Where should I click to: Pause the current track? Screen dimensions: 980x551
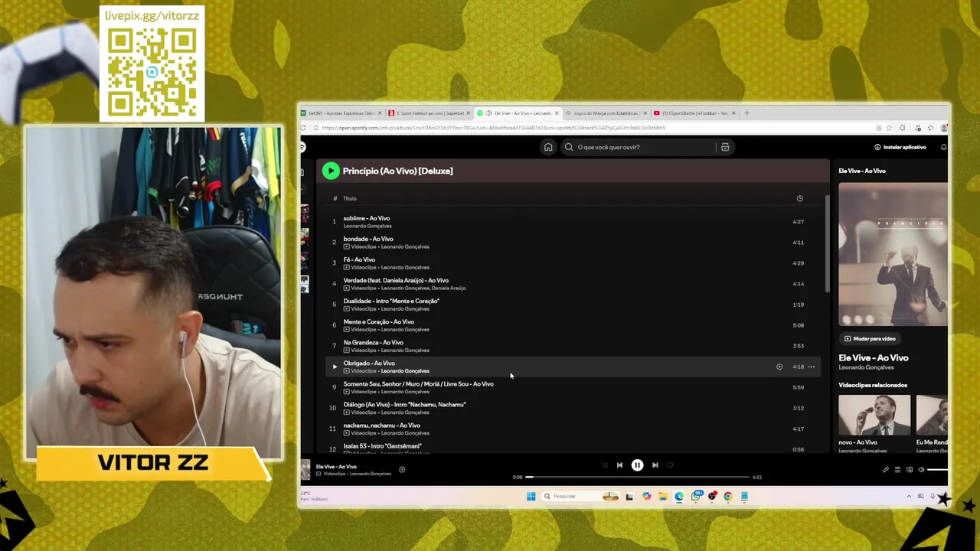(637, 465)
